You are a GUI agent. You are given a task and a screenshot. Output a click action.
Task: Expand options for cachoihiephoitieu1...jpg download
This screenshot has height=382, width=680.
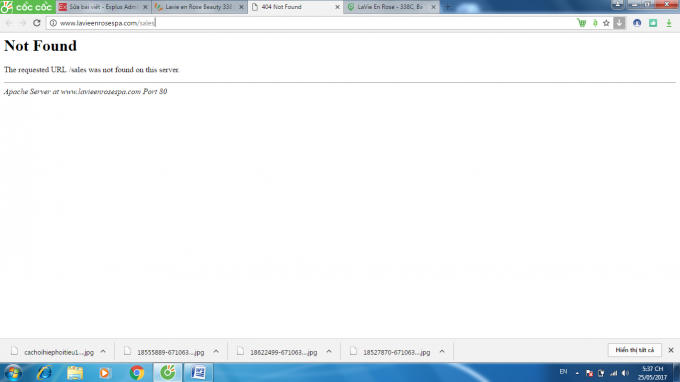[x=103, y=352]
